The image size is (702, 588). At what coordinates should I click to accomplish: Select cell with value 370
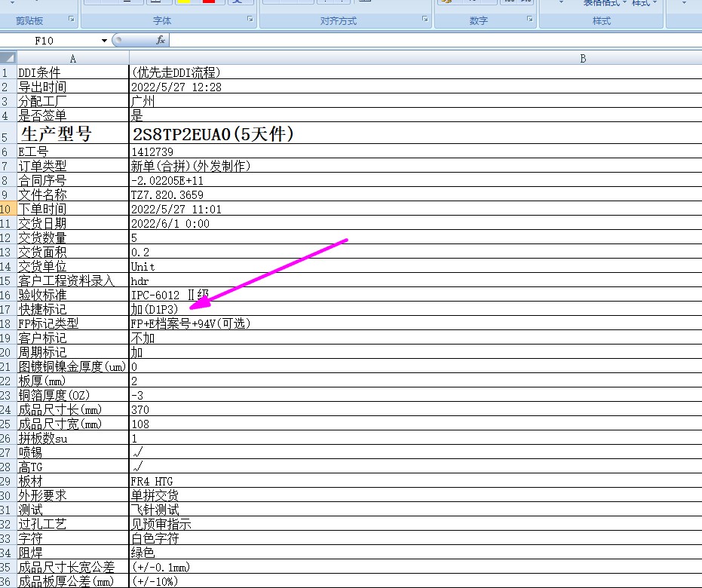(415, 409)
